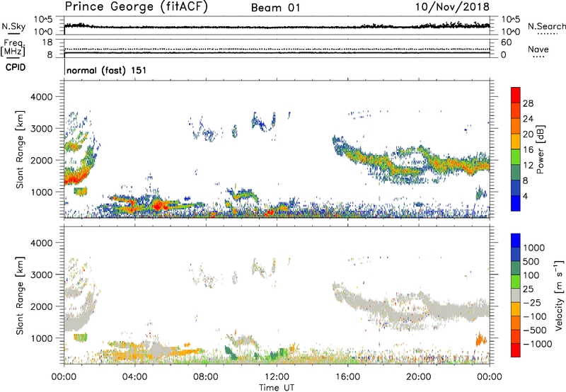Click the "Time UT" axis title
Screen dimensions: 566x392
(277, 388)
